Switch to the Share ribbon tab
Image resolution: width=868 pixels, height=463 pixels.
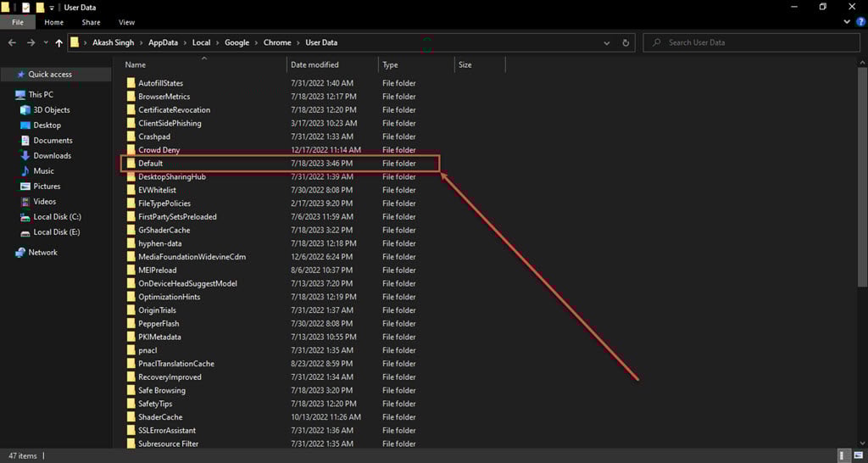[x=91, y=23]
